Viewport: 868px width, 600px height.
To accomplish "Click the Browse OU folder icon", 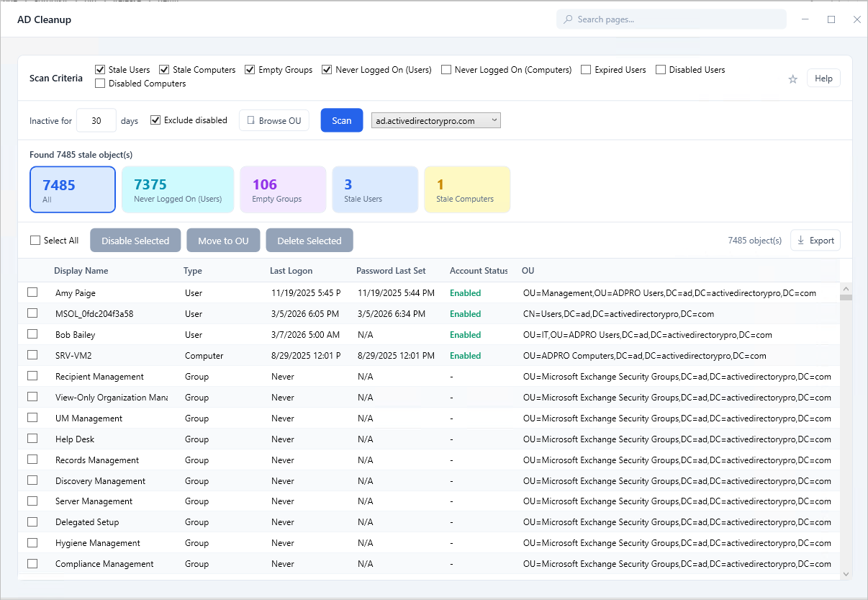I will click(250, 121).
